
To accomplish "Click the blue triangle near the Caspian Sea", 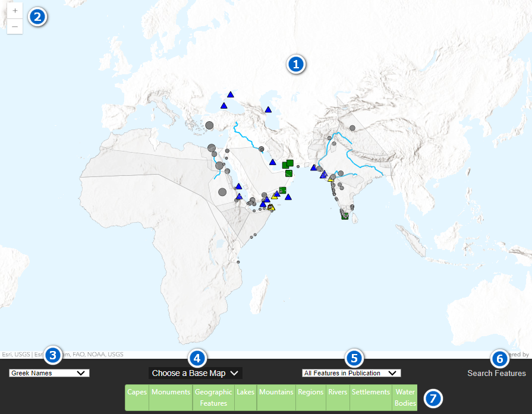I will click(x=268, y=110).
